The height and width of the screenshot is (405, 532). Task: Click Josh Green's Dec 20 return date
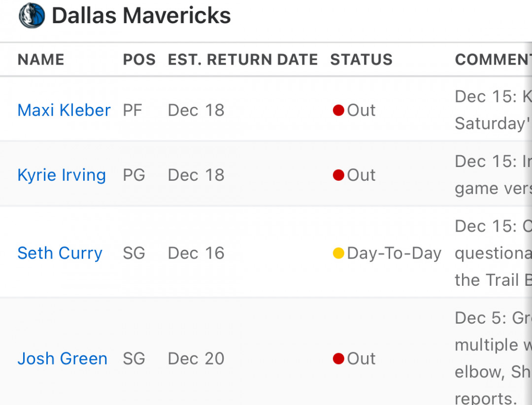[x=196, y=359]
